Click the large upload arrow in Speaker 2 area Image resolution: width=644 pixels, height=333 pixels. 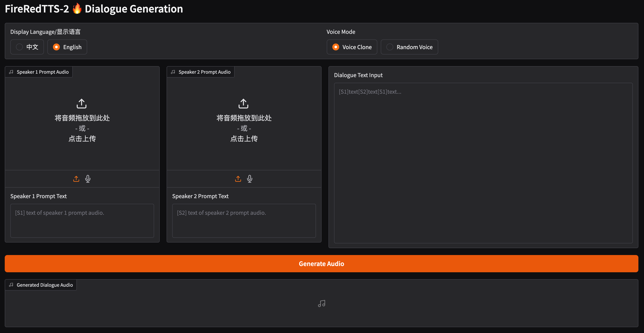(x=243, y=104)
